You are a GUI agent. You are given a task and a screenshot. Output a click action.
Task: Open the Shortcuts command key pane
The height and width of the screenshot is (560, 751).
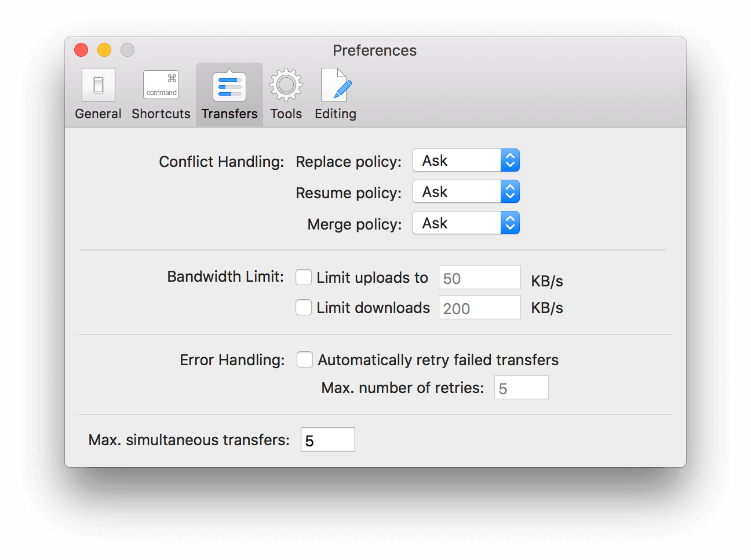pyautogui.click(x=161, y=94)
